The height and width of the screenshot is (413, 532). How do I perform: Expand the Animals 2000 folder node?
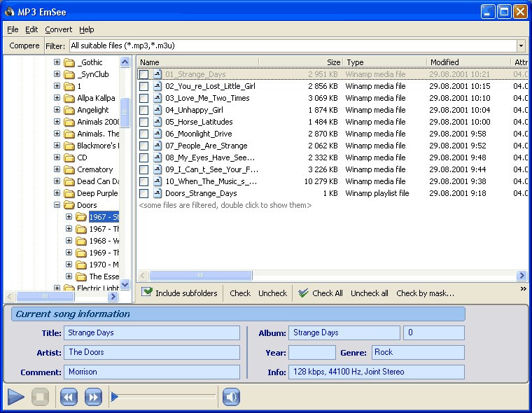57,122
